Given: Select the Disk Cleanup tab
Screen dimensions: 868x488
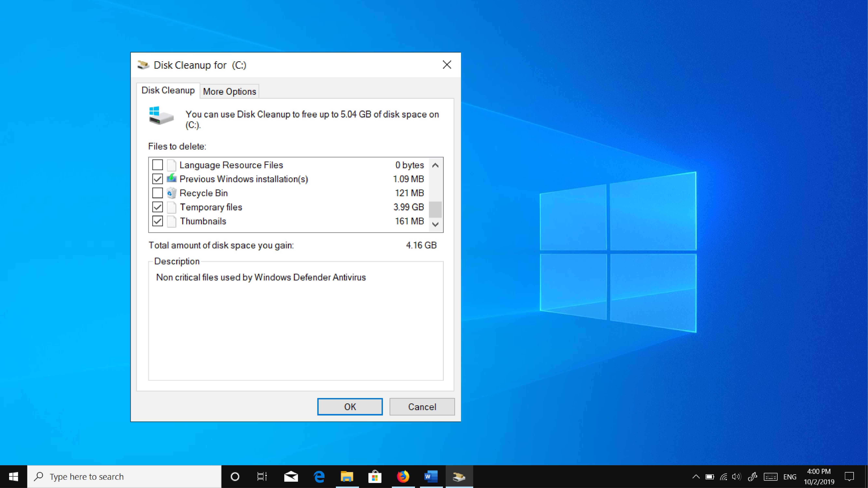Looking at the screenshot, I should [168, 90].
